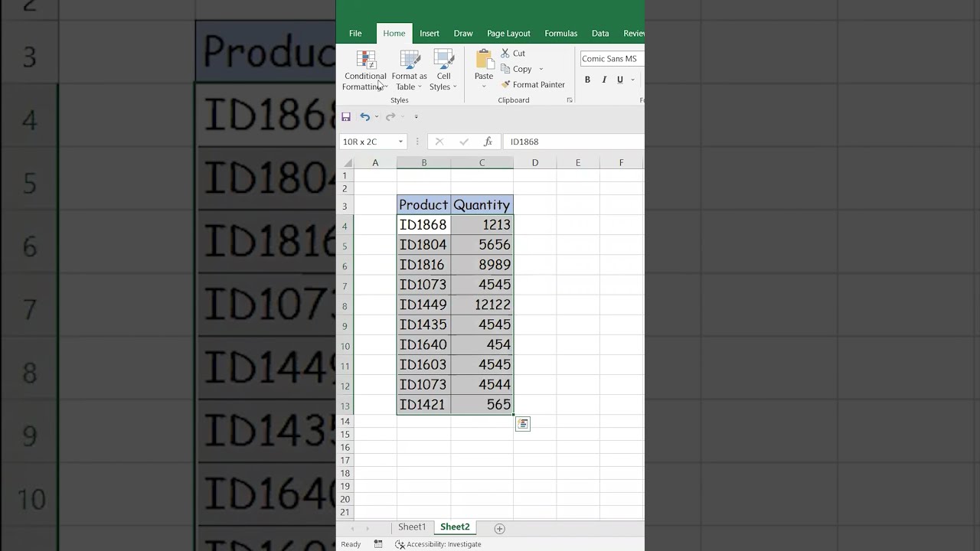Select column A header

click(375, 163)
